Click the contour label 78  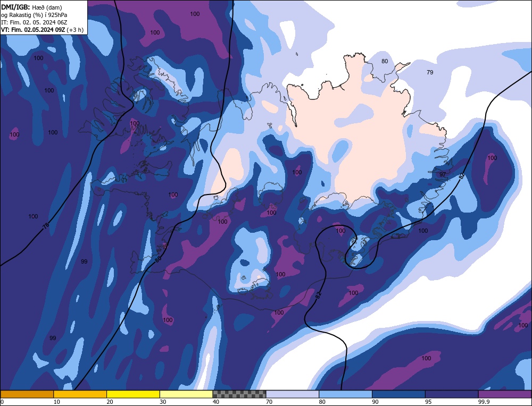tap(46, 225)
